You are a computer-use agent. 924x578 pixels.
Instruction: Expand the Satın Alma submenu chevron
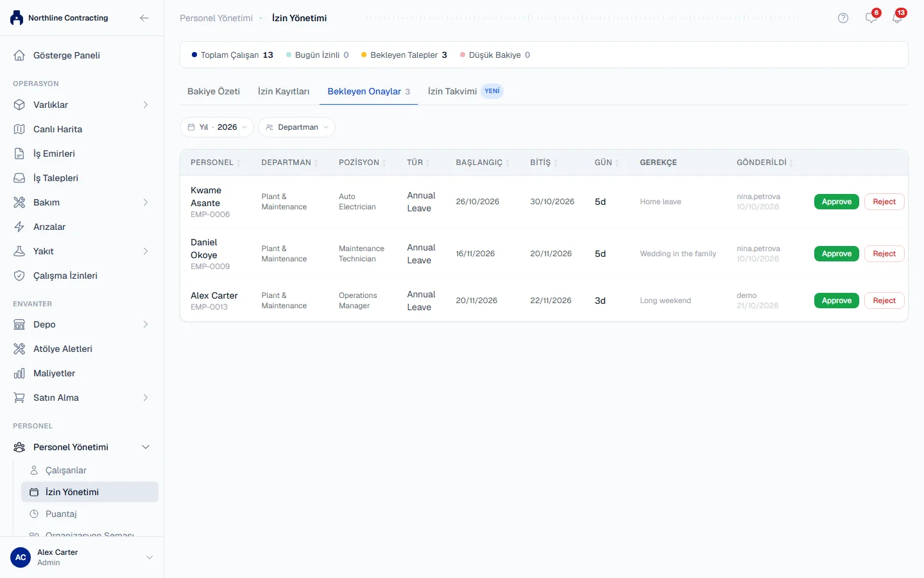coord(146,398)
